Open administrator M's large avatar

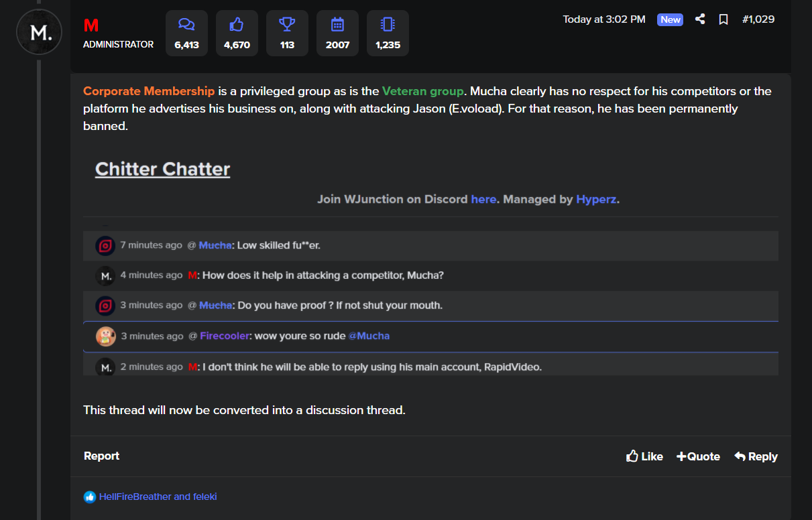(x=39, y=32)
